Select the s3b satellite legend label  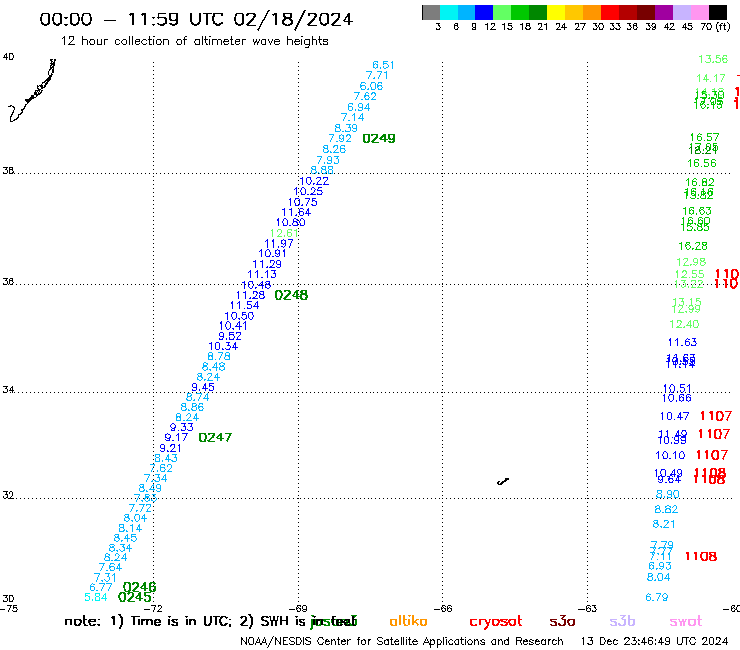(x=622, y=621)
